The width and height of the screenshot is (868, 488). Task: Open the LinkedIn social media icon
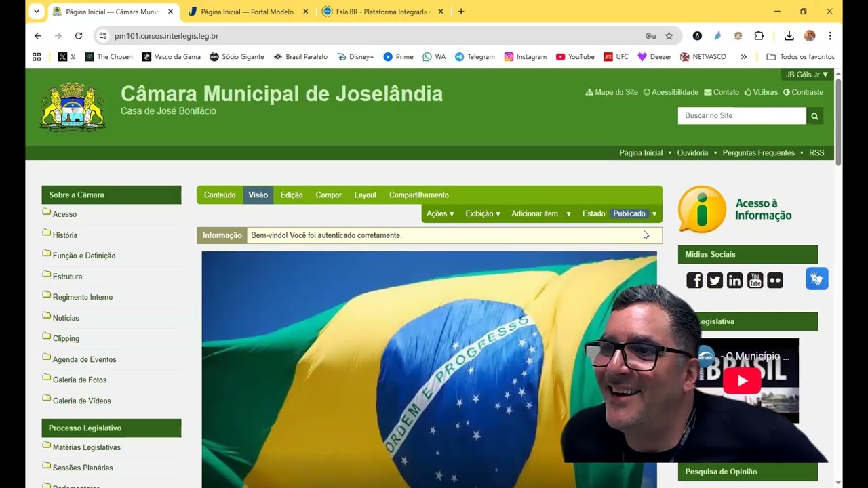click(734, 281)
